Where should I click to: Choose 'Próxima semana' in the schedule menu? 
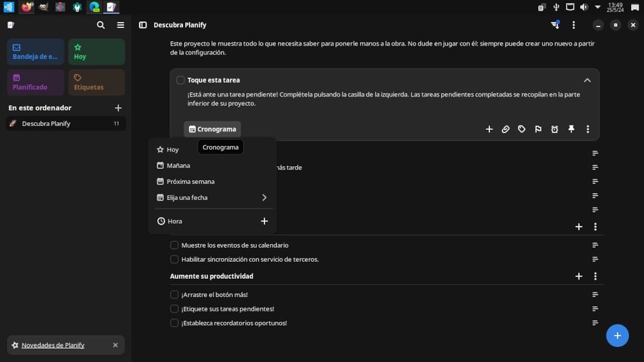pos(190,182)
